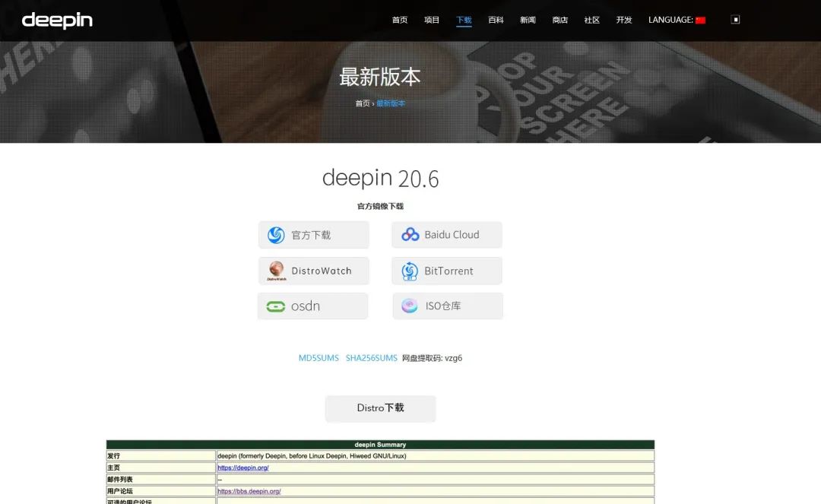Click the deepin logo in header
Screen dimensions: 821x504
pyautogui.click(x=57, y=20)
